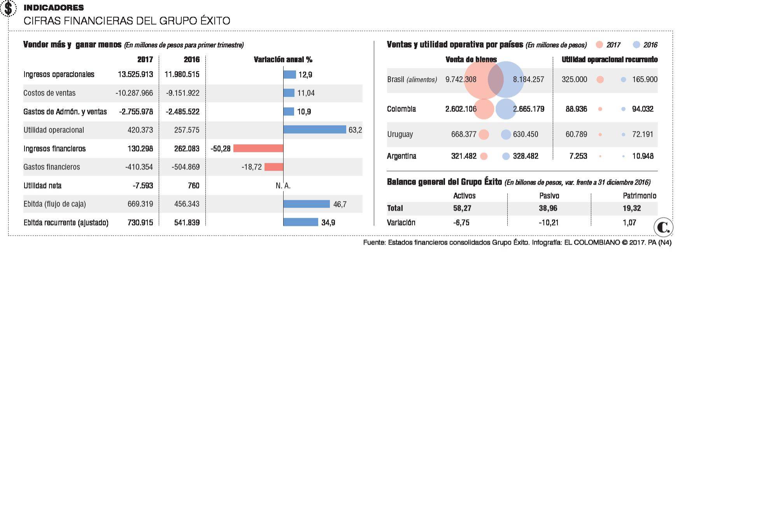This screenshot has width=778, height=532.
Task: Click the title CIFRAS FINANCIERAS DEL GRUPO ÉXITO
Action: pos(127,21)
